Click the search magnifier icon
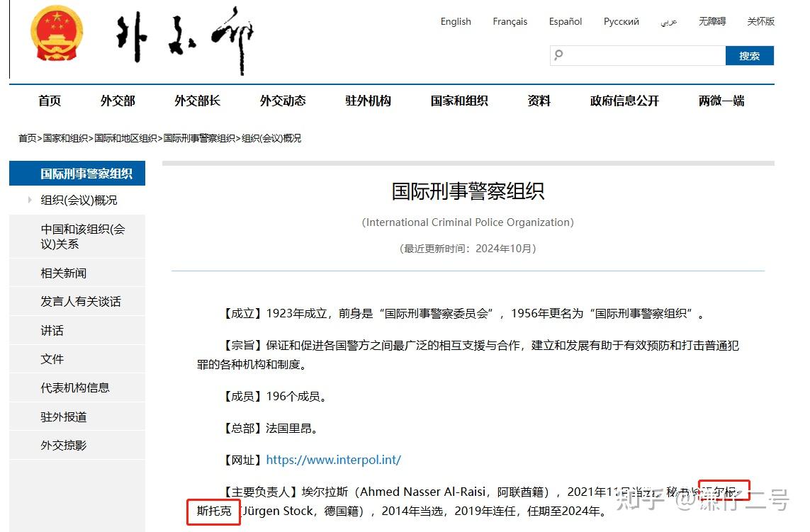 (x=558, y=55)
